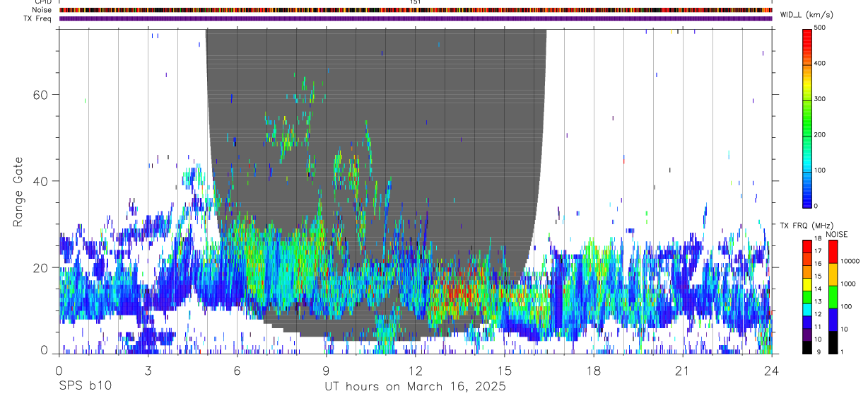Click the "SPS b10" radar label

coord(85,386)
